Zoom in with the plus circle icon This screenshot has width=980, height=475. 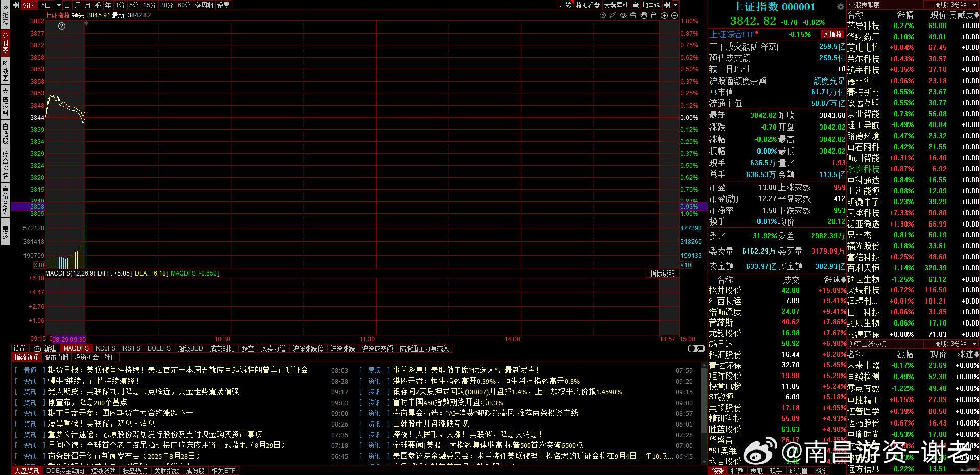point(664,16)
